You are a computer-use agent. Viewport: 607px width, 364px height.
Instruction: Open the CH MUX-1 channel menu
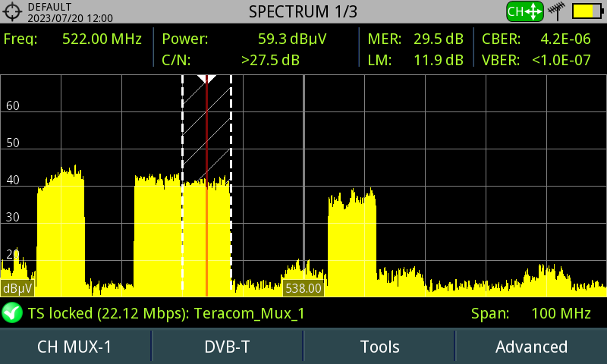click(x=74, y=347)
